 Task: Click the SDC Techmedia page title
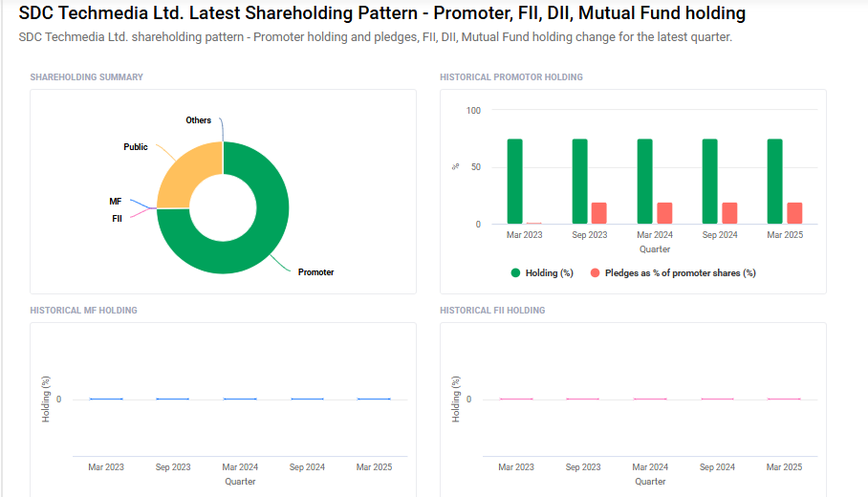point(382,12)
